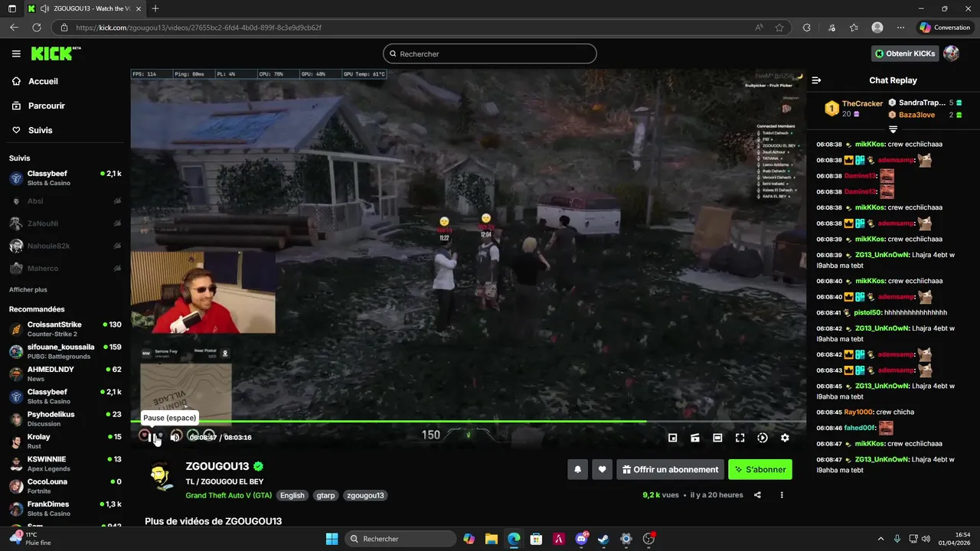Toggle theater mode on the player

point(717,438)
